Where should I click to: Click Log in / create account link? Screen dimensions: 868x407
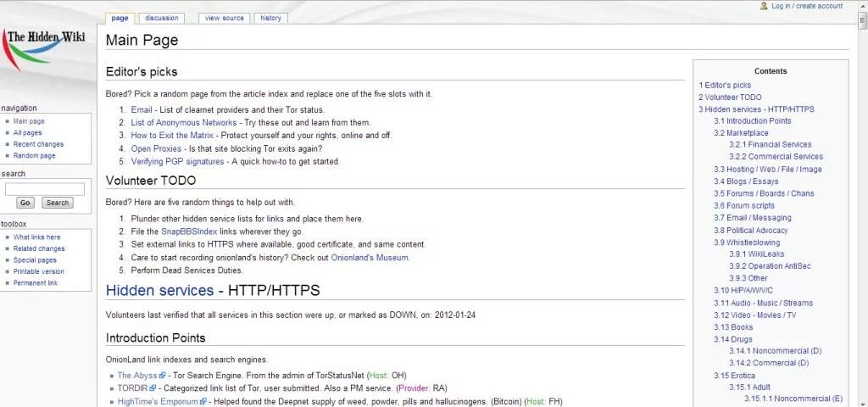point(807,6)
